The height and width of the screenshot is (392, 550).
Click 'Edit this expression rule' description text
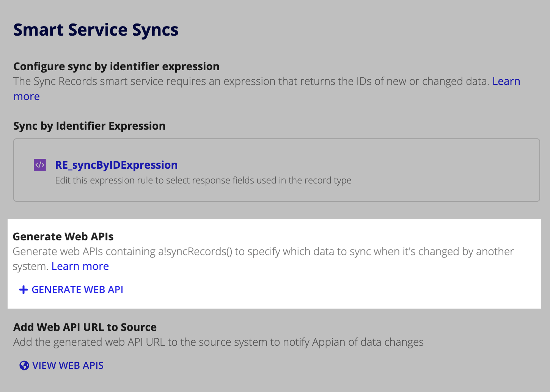(x=203, y=180)
